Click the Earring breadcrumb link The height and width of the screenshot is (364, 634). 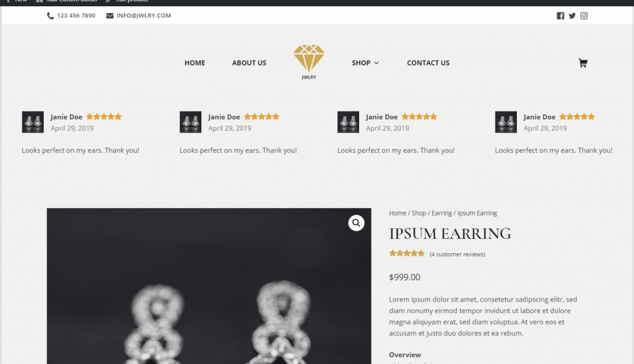tap(441, 213)
